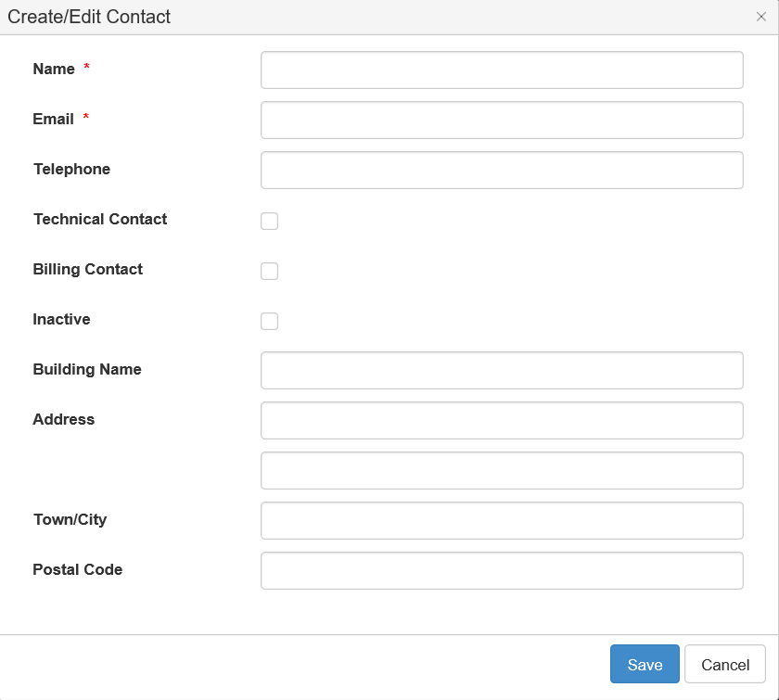The image size is (779, 700).
Task: Cancel editing the contact
Action: tap(725, 664)
